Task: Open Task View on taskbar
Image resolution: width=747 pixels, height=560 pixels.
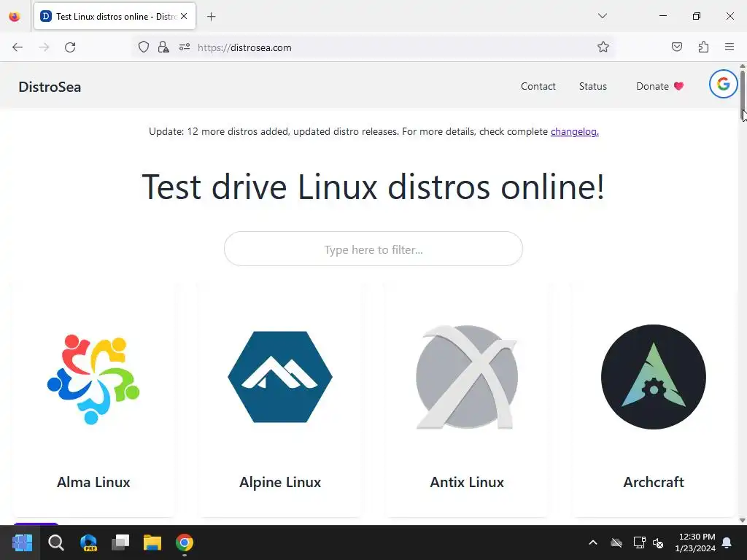Action: [x=120, y=542]
